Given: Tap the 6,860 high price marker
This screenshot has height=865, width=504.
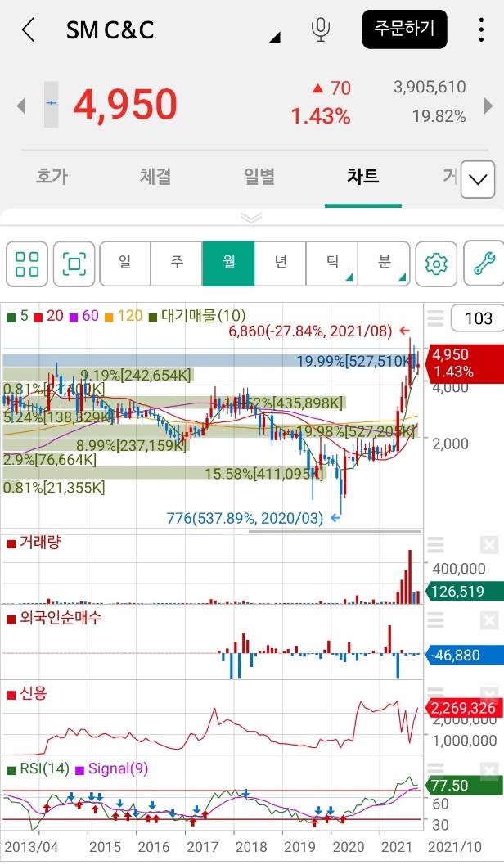Looking at the screenshot, I should 320,331.
